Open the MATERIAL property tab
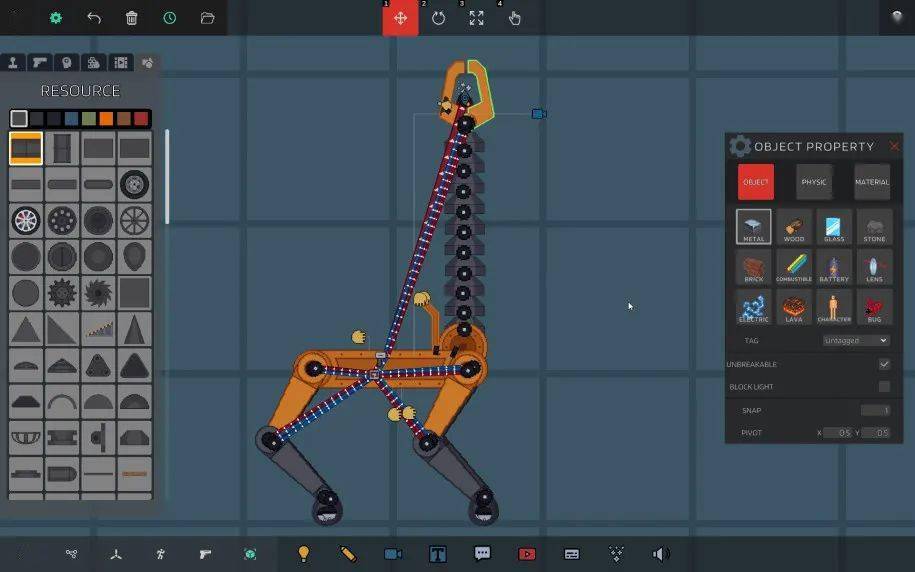Screen dimensions: 915x572 (x=872, y=182)
